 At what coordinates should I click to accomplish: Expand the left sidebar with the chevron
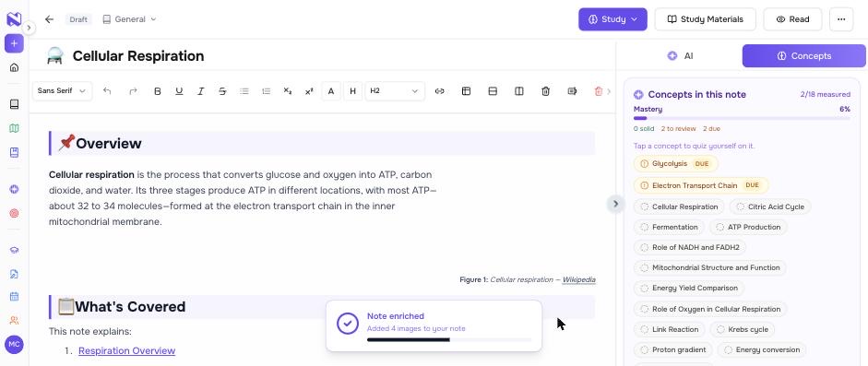pos(30,28)
